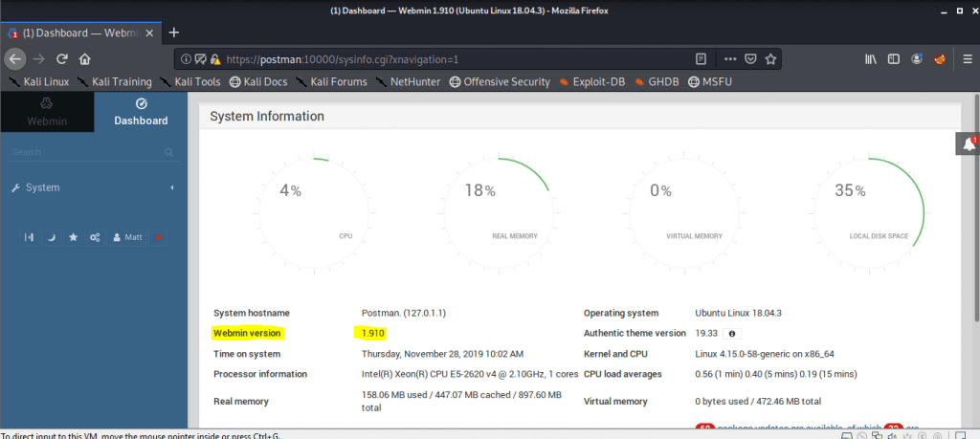The width and height of the screenshot is (980, 439).
Task: Reload the current page
Action: (61, 59)
